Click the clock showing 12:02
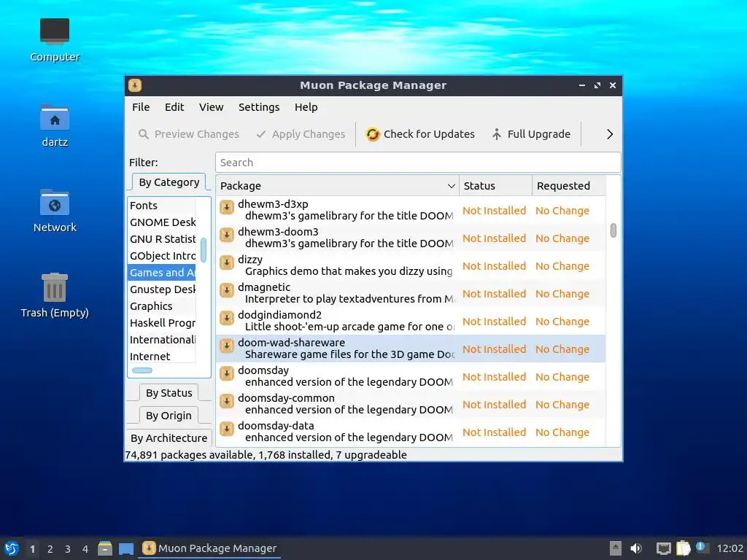The image size is (747, 560). click(x=729, y=548)
